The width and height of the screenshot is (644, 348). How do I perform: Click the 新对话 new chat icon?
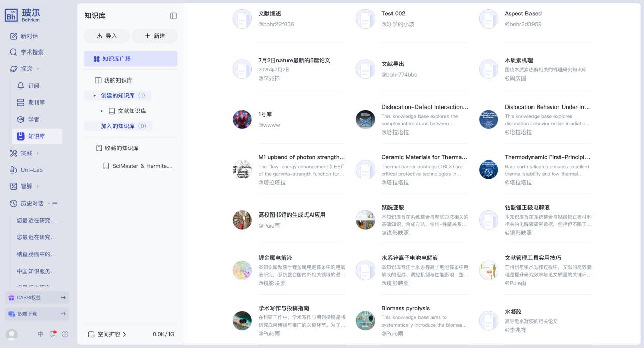tap(14, 36)
